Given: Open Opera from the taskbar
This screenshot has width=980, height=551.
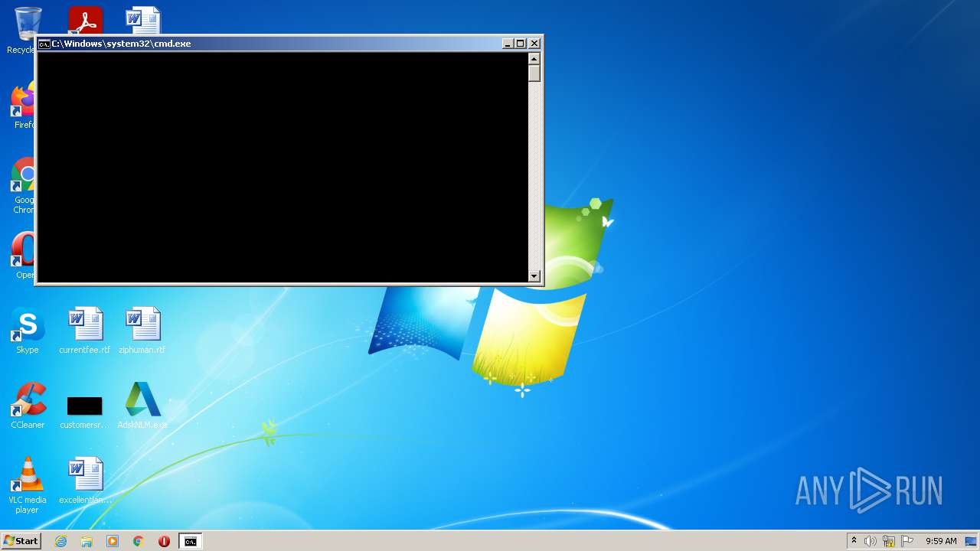Looking at the screenshot, I should pyautogui.click(x=164, y=541).
